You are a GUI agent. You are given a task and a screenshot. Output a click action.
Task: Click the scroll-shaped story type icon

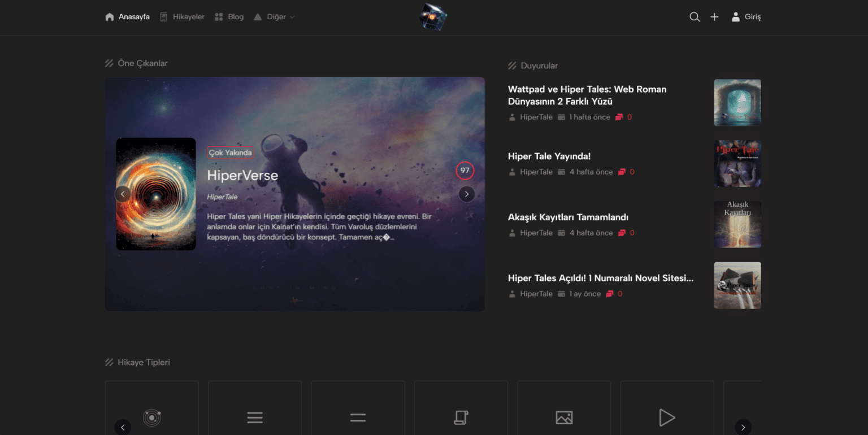coord(461,417)
